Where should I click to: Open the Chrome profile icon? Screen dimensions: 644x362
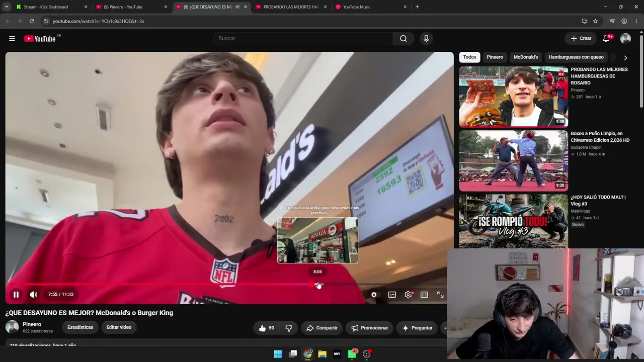click(624, 21)
